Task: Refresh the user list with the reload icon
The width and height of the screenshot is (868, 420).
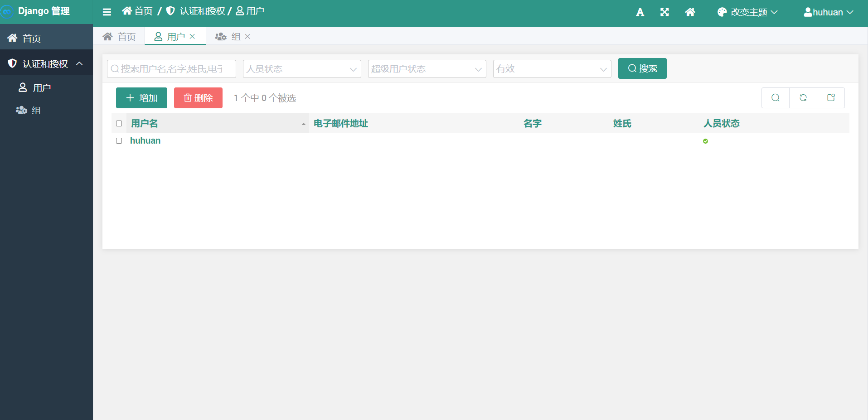Action: 803,97
